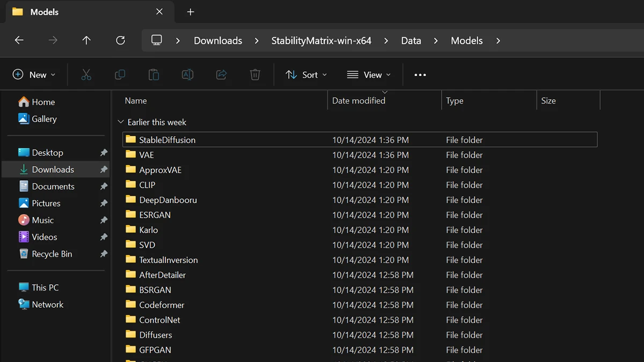This screenshot has height=362, width=644.
Task: Select the BSRGAN folder row
Action: (360, 290)
